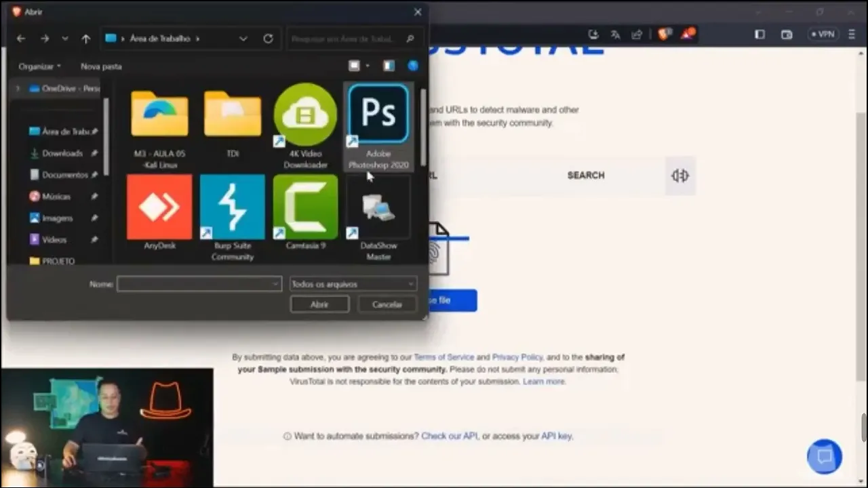Expand the address bar path dropdown

click(x=243, y=39)
